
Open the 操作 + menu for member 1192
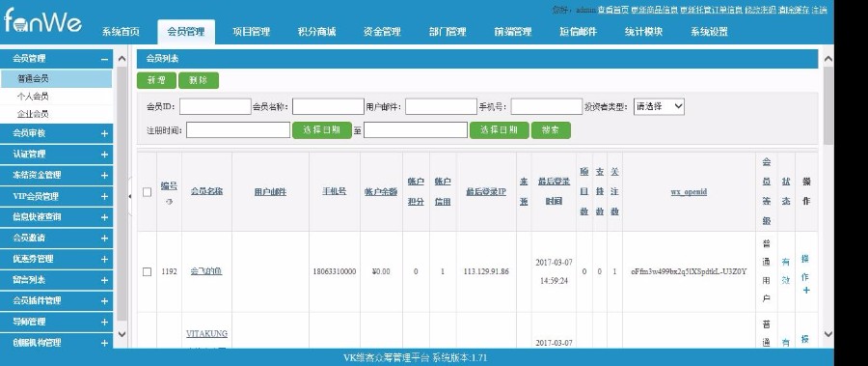point(805,274)
